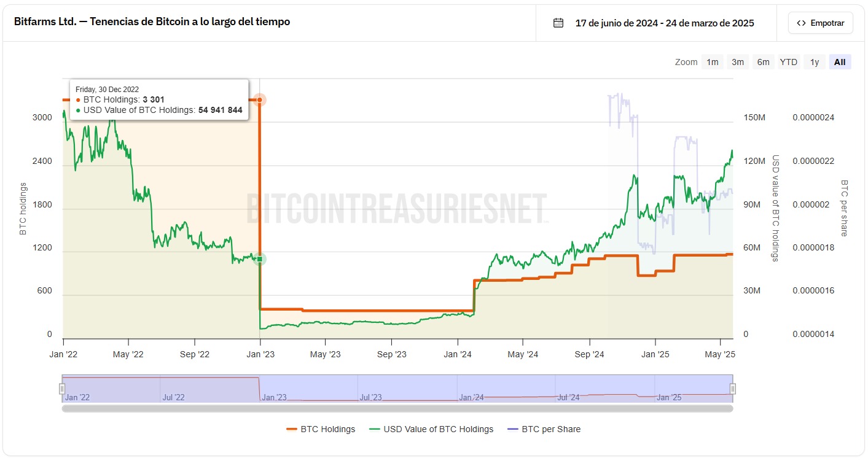Choose the 1y zoom option

click(815, 62)
